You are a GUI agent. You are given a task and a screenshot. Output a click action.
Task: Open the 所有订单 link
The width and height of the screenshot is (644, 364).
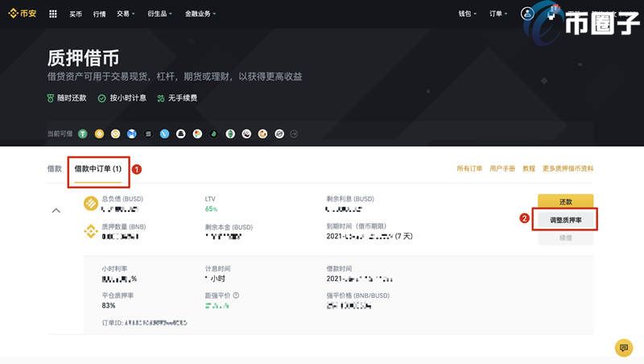[469, 169]
